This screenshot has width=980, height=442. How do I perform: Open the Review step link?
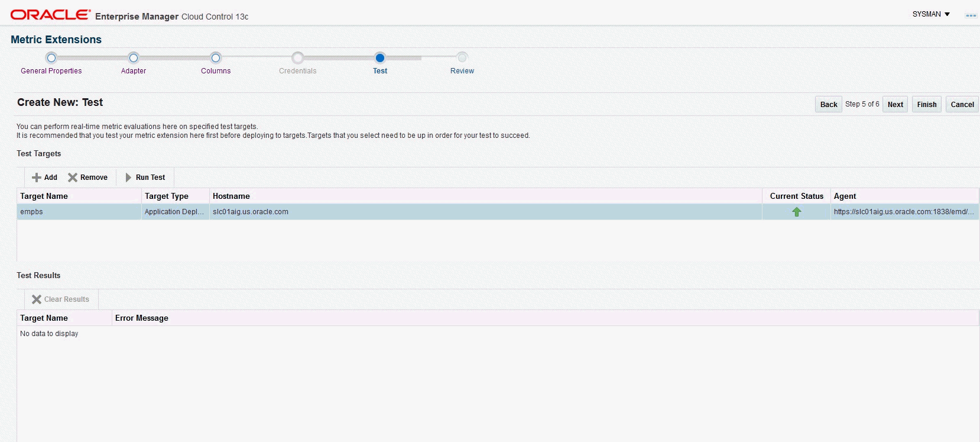pyautogui.click(x=462, y=71)
